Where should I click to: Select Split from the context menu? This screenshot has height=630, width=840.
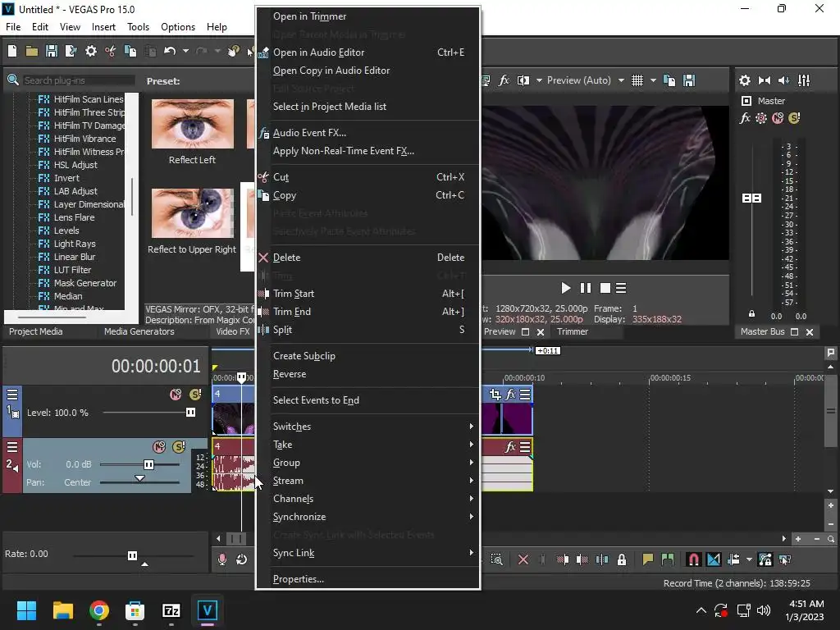367,330
